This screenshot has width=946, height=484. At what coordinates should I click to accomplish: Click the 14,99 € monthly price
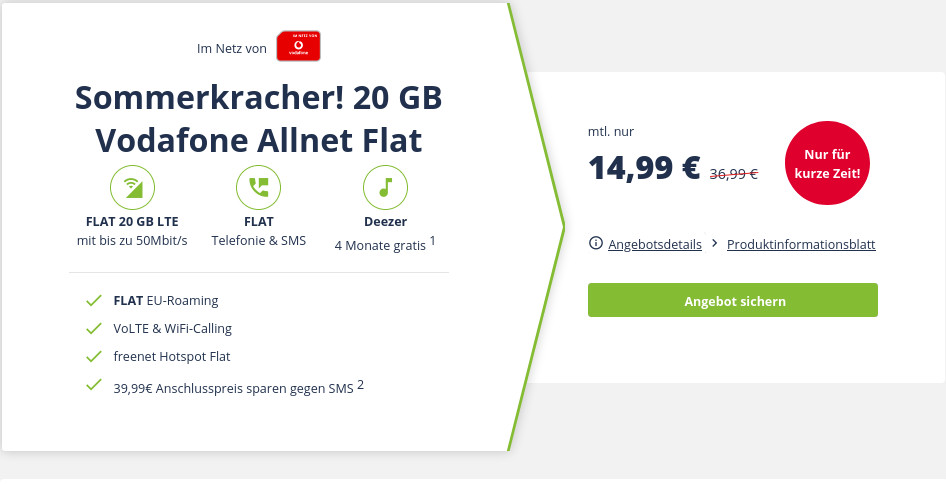[644, 168]
